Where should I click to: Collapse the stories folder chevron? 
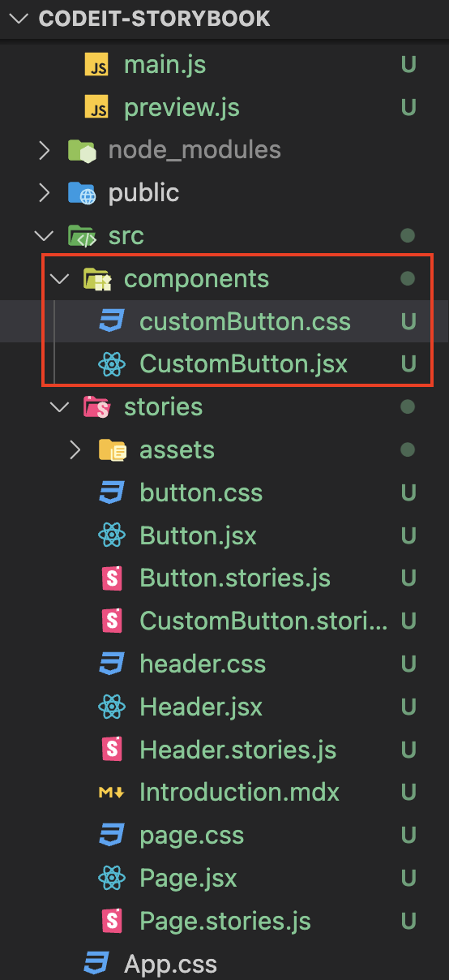pos(58,407)
